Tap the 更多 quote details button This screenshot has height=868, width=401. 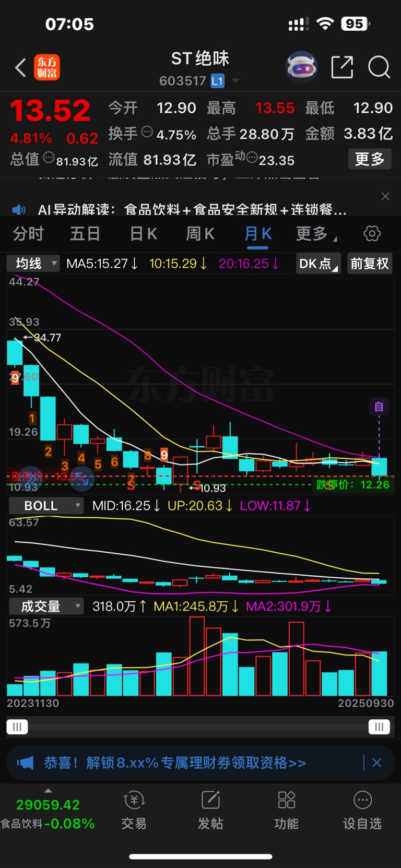coord(370,159)
